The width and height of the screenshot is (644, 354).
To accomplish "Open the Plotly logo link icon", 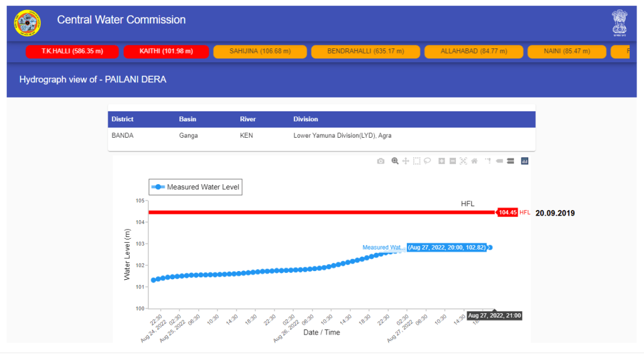I will tap(525, 161).
